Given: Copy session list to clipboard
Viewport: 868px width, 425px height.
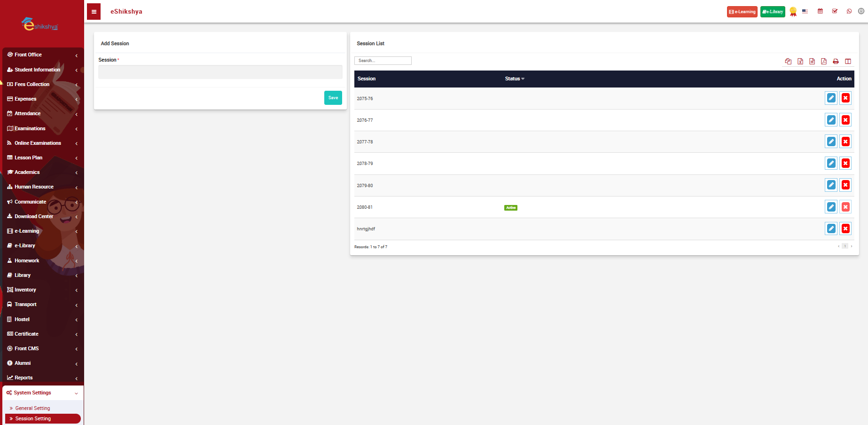Looking at the screenshot, I should [788, 62].
